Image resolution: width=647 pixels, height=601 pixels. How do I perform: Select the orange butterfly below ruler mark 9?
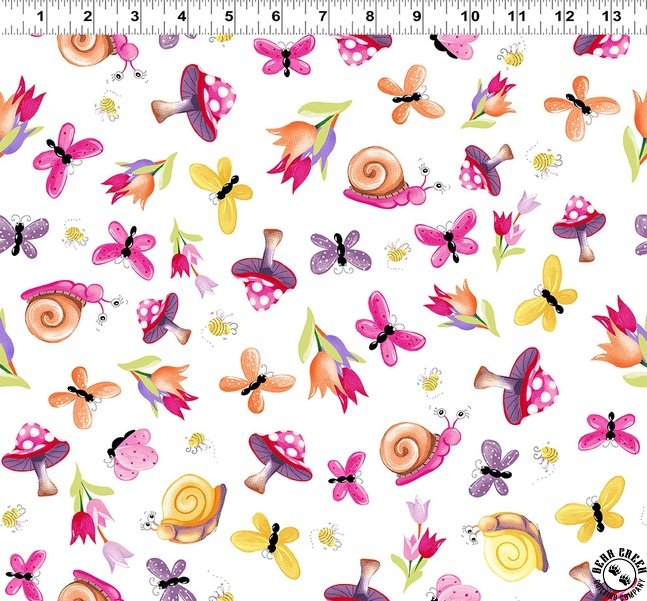(410, 95)
